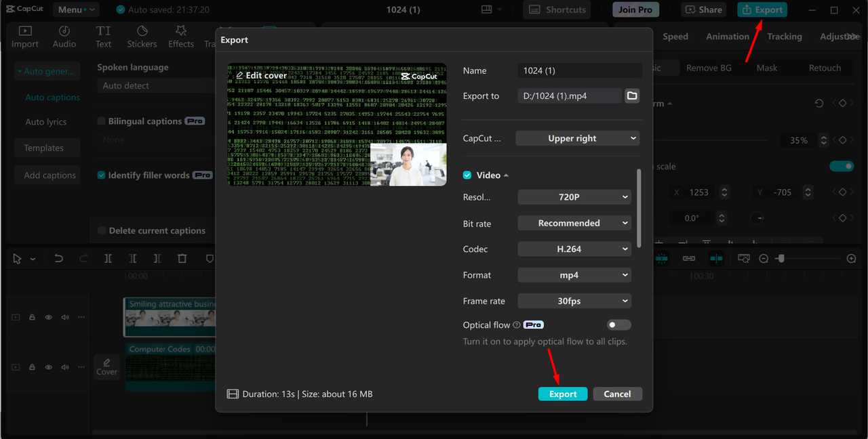This screenshot has height=439, width=868.
Task: Open the Retouch tab
Action: coord(825,68)
